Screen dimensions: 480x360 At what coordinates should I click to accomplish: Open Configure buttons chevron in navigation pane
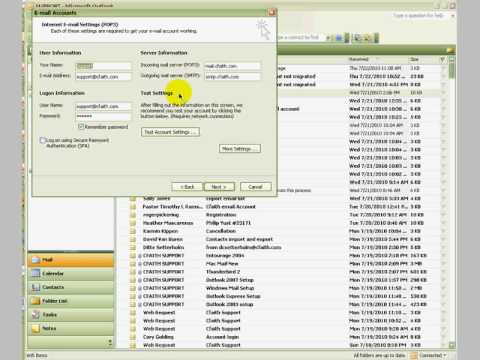tap(110, 342)
